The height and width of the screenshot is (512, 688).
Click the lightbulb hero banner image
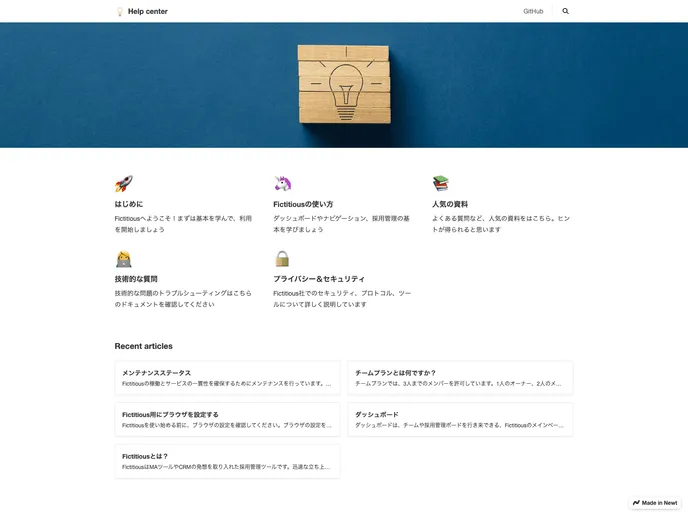(x=343, y=85)
